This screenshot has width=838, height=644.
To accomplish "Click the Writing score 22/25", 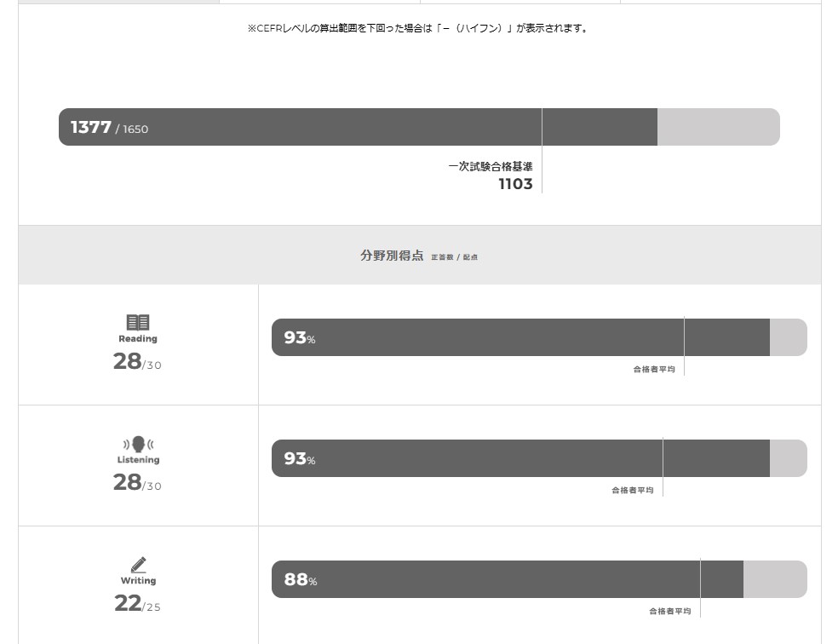I will pyautogui.click(x=137, y=603).
